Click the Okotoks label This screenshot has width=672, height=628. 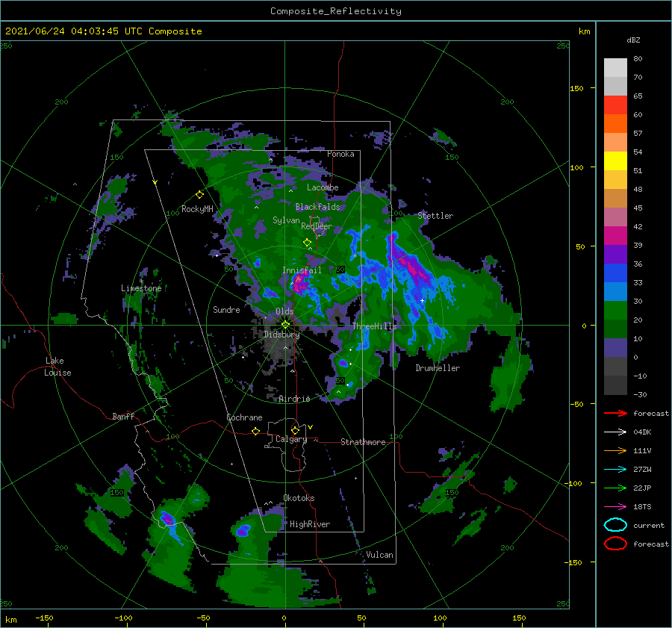(299, 497)
